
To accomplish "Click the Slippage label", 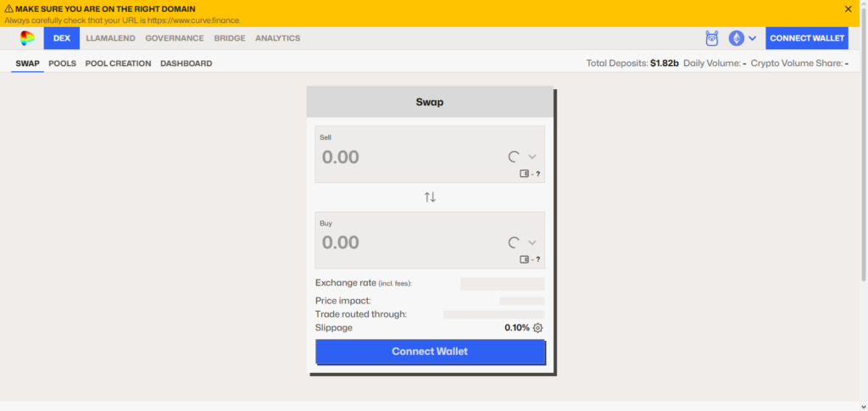I will tap(334, 328).
